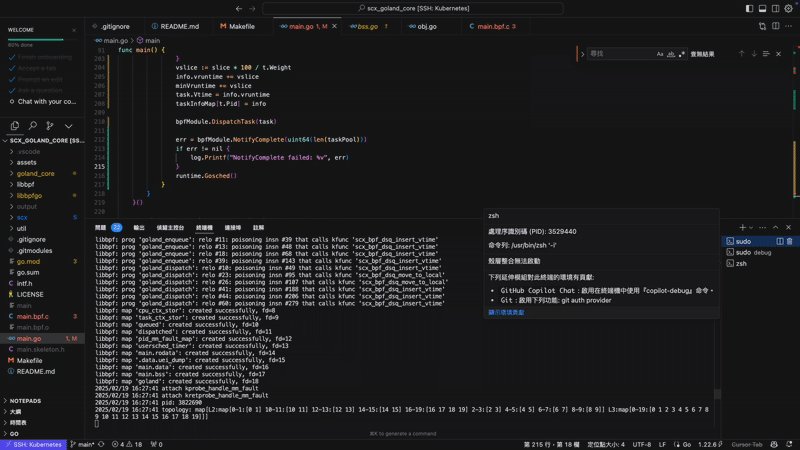Open the Source Control view icon
800x450 pixels.
[50, 126]
